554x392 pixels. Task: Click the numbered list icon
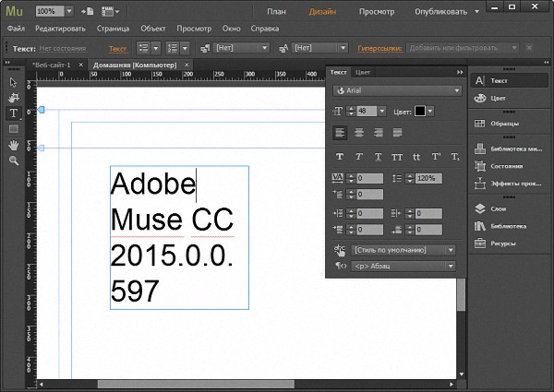pyautogui.click(x=173, y=48)
